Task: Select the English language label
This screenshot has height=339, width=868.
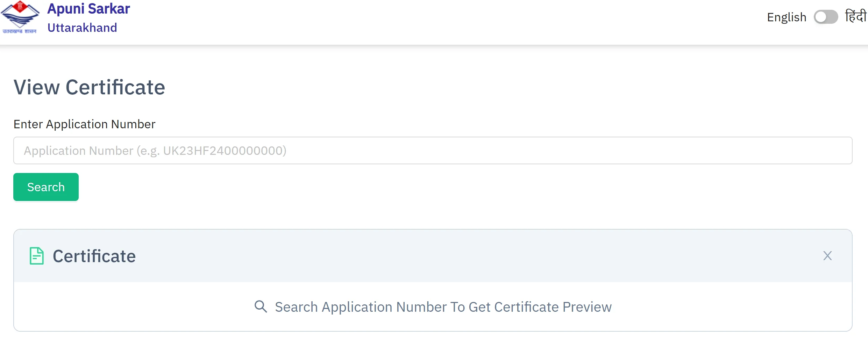Action: pos(787,17)
